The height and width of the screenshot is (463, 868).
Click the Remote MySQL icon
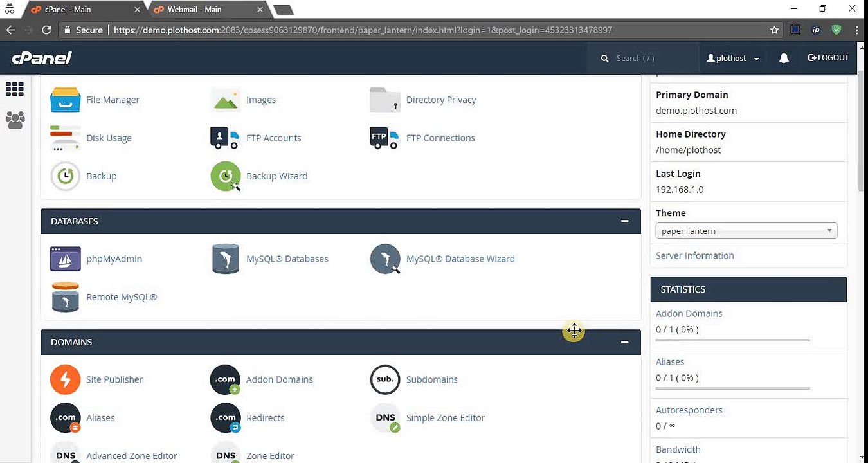point(65,296)
